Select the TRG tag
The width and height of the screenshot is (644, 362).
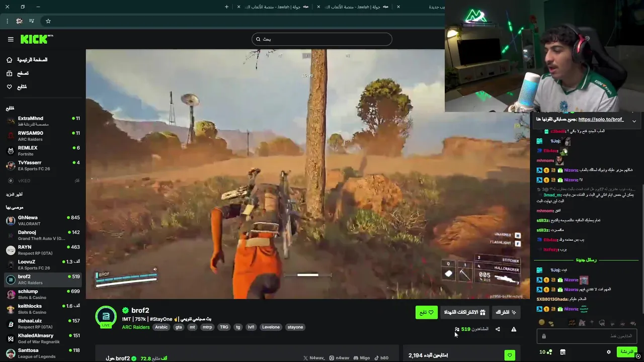tap(224, 327)
